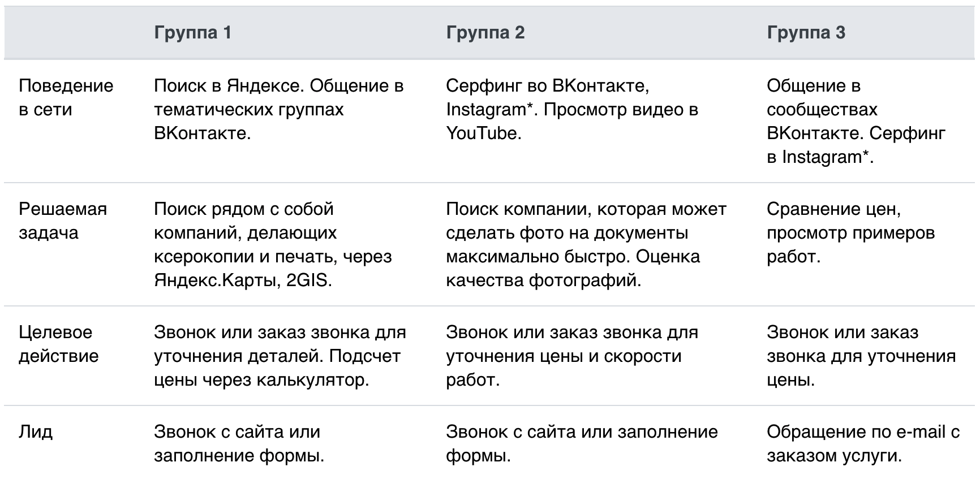
Task: Click Группа 2 Лид cell ending 'заполнение формы'
Action: tap(582, 443)
